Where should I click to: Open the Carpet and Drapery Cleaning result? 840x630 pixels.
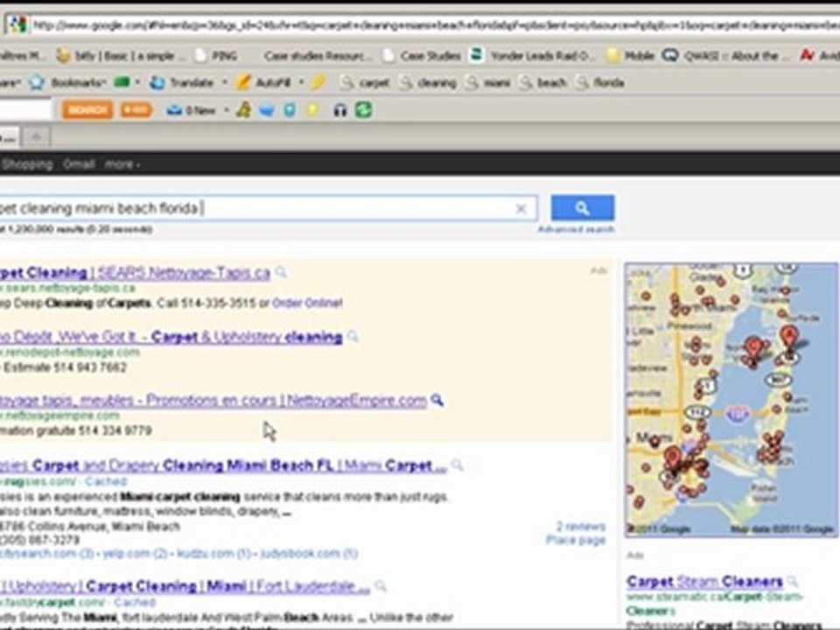point(223,465)
